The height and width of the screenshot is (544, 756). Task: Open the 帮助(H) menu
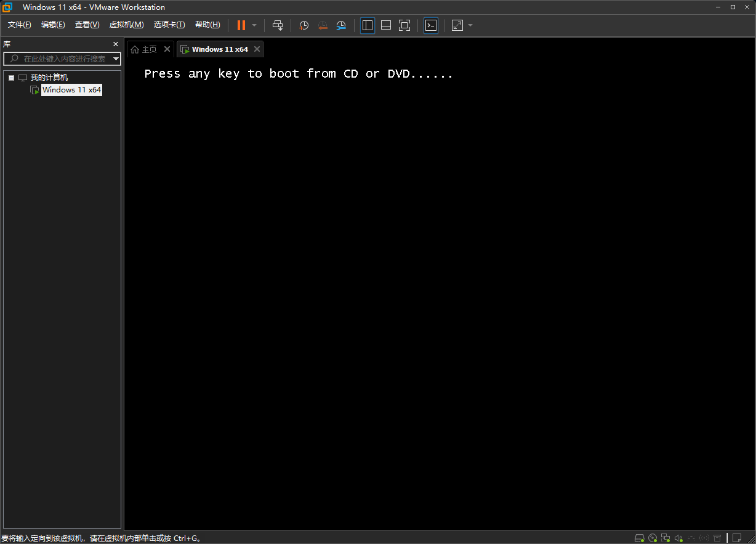click(x=207, y=25)
